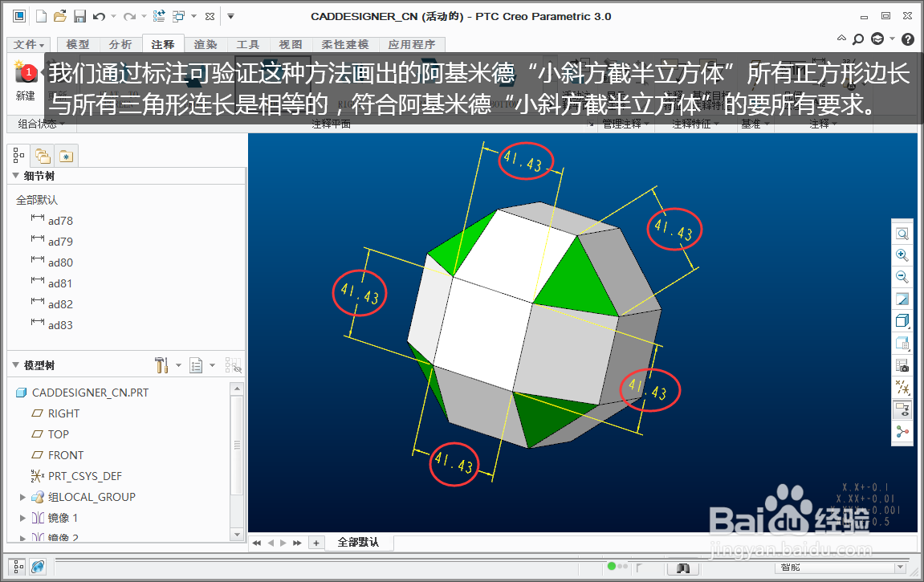
Task: Select the Zoom In tool
Action: click(x=902, y=255)
